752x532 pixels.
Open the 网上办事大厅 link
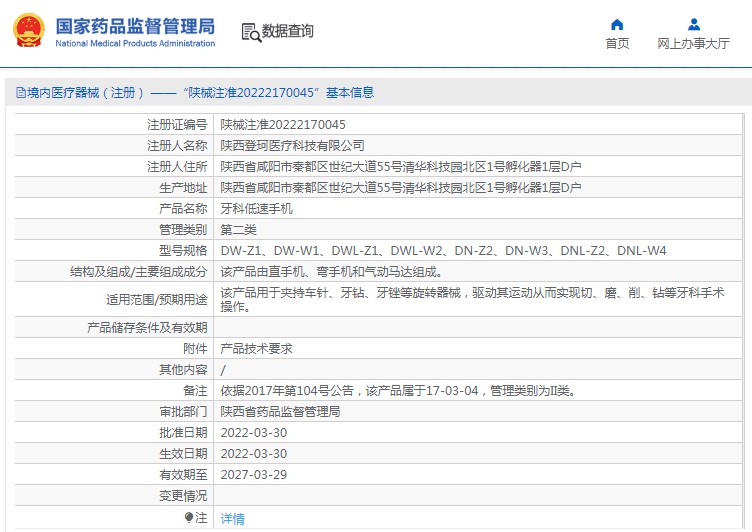tap(693, 44)
